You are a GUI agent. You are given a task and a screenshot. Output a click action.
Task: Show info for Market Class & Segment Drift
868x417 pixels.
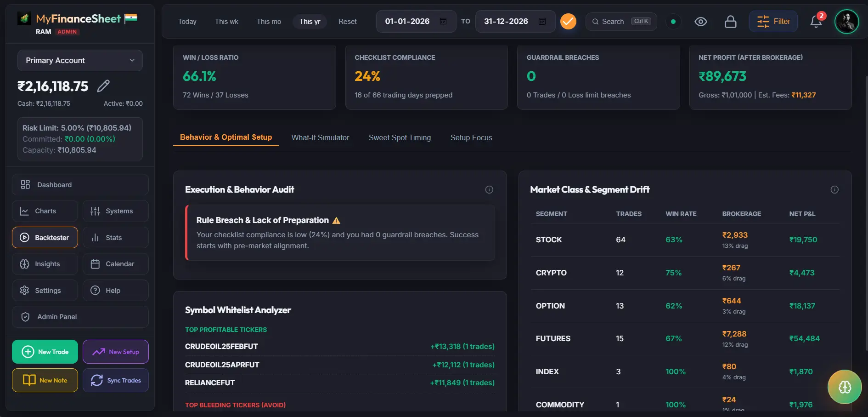tap(834, 189)
